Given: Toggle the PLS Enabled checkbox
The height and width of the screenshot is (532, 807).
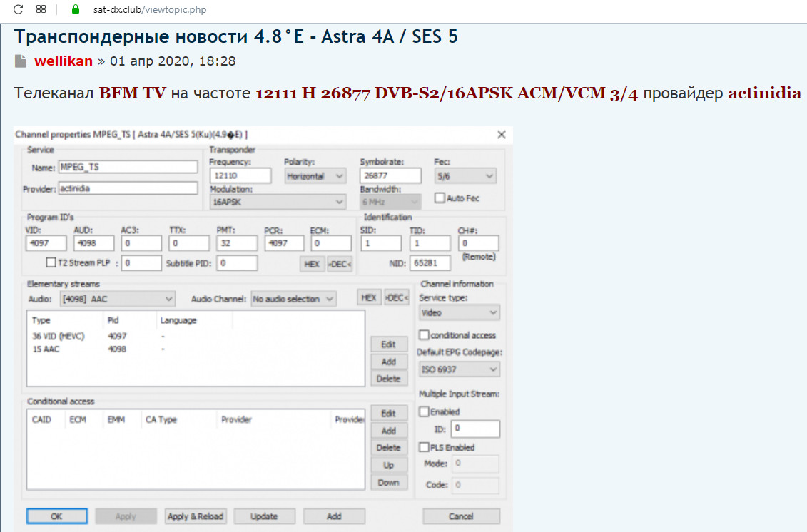Looking at the screenshot, I should click(424, 447).
